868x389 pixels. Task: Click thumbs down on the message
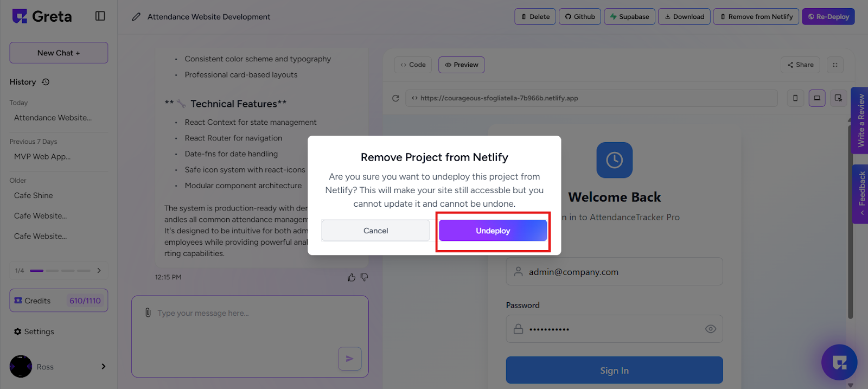[364, 277]
